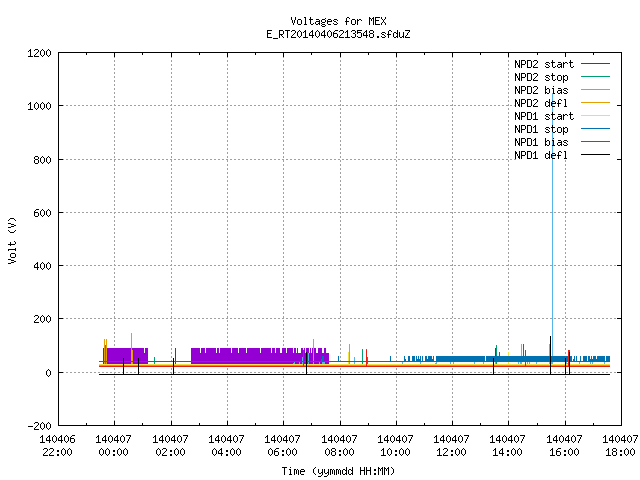Viewport: 640px width, 480px height.
Task: Click the green NPD2 stop legend line
Action: click(595, 77)
